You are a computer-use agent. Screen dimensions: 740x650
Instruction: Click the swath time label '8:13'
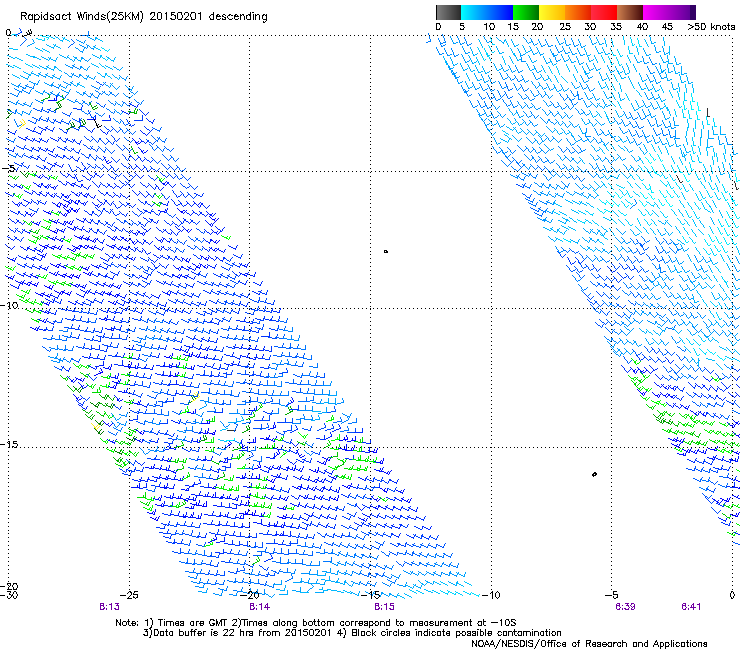pyautogui.click(x=109, y=607)
